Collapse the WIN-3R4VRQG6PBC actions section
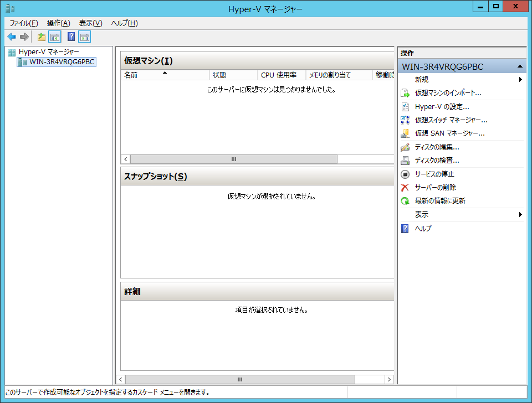532x403 pixels. pos(520,67)
